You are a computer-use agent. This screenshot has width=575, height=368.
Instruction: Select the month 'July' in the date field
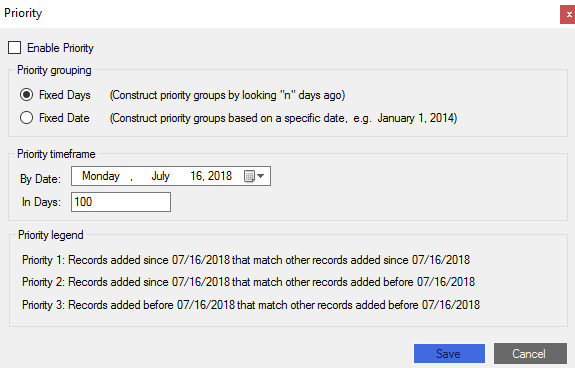click(x=160, y=176)
